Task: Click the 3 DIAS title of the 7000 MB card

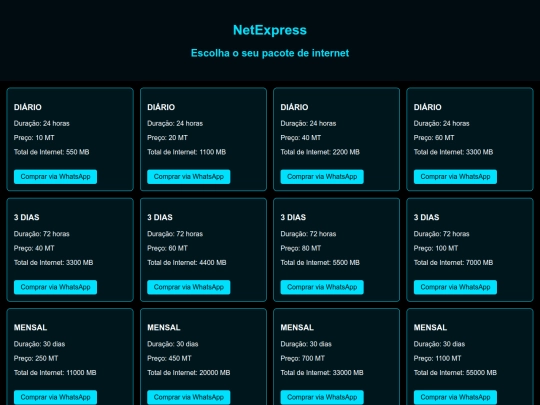Action: click(x=426, y=218)
